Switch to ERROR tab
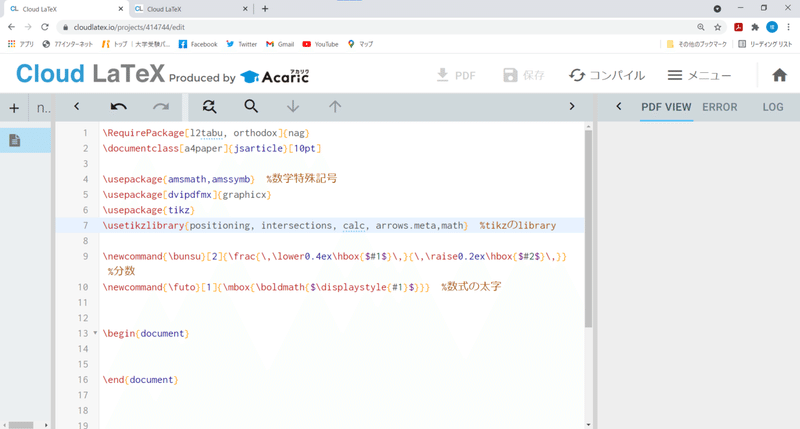This screenshot has height=429, width=800. coord(720,107)
